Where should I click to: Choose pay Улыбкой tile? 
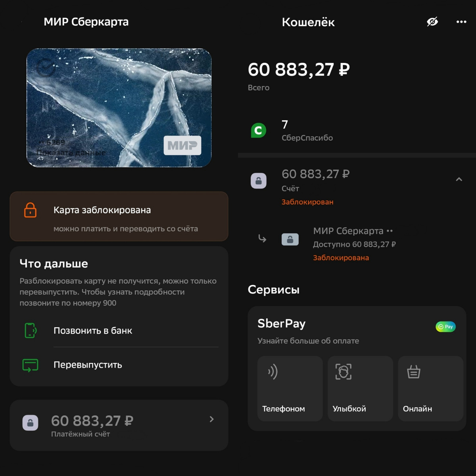click(360, 388)
